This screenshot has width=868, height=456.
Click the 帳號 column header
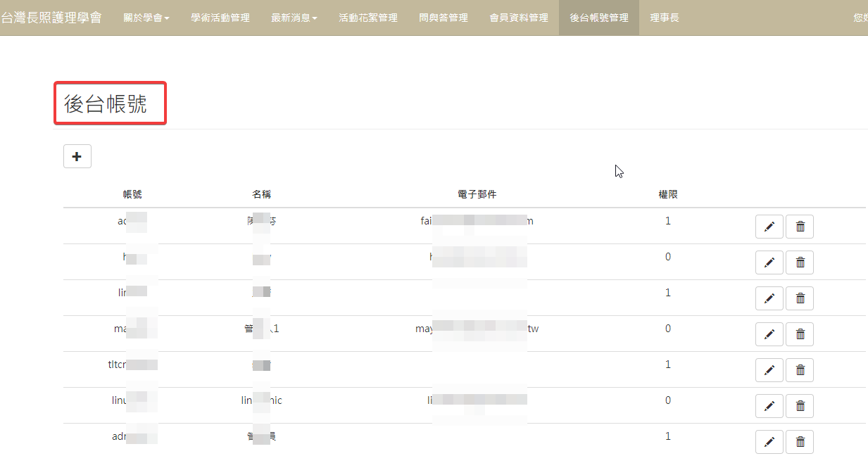[132, 194]
